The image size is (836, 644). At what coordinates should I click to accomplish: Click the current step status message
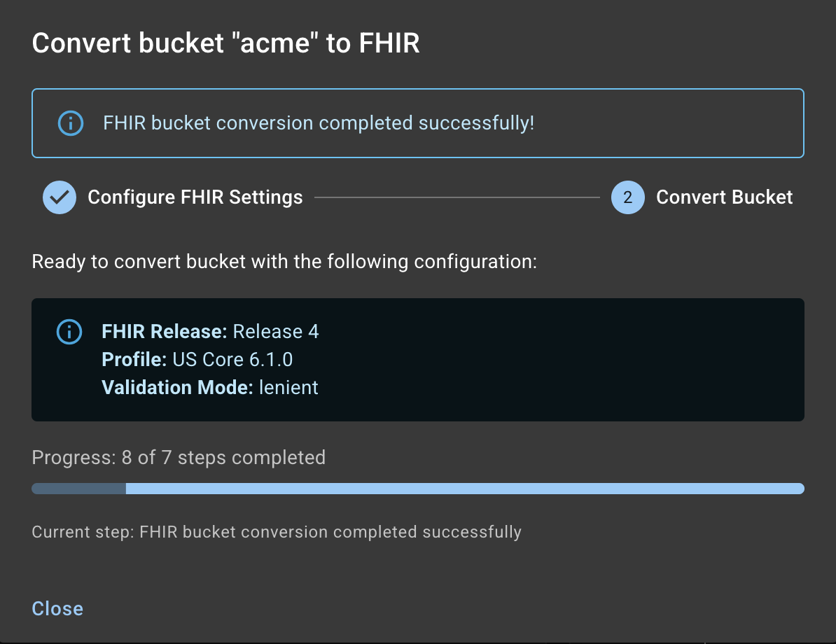276,532
